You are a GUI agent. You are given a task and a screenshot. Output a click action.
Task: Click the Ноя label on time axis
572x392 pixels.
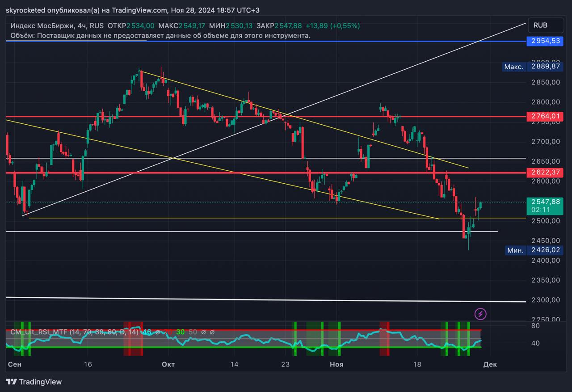[336, 364]
